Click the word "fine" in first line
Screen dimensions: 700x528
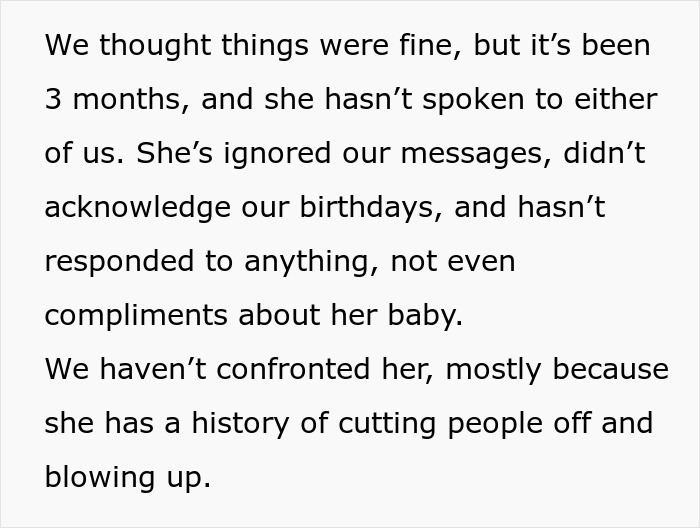pyautogui.click(x=427, y=45)
